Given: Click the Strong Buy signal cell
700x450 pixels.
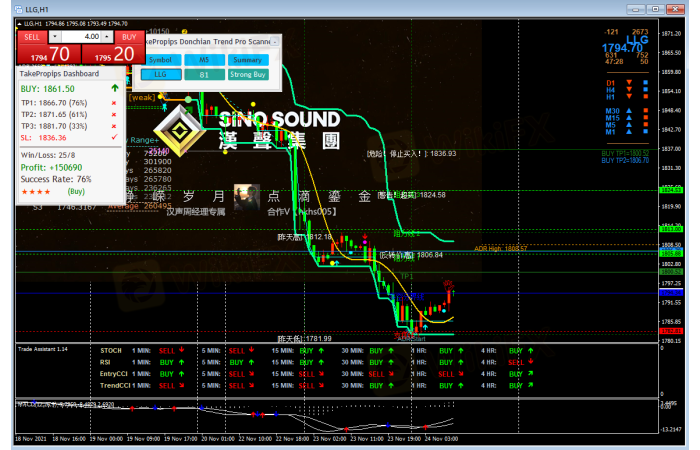Looking at the screenshot, I should click(247, 74).
